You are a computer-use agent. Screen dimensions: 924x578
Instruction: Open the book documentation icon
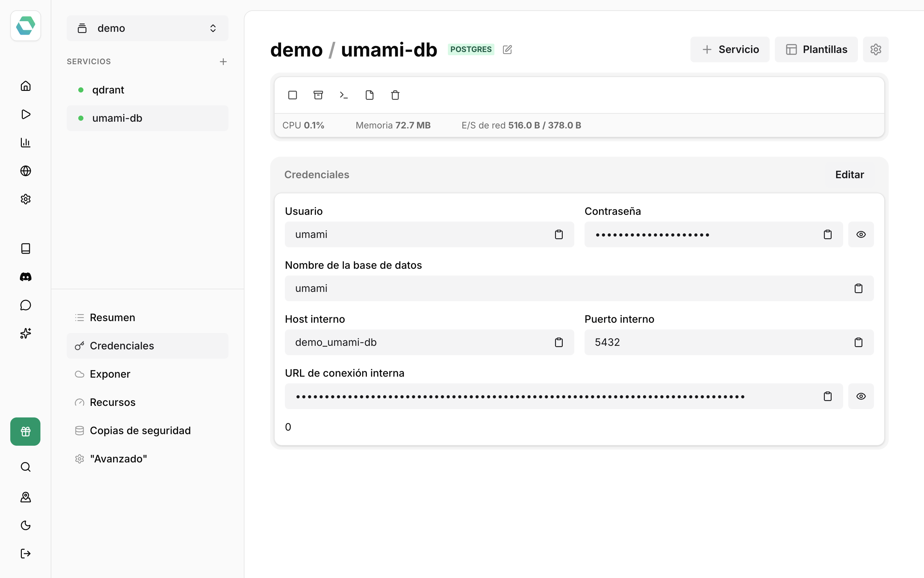pyautogui.click(x=26, y=249)
